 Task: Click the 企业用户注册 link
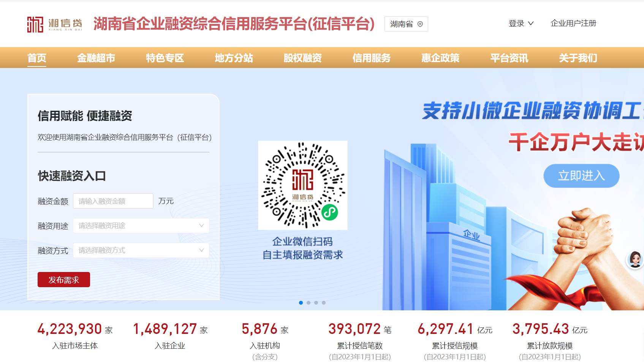point(573,24)
